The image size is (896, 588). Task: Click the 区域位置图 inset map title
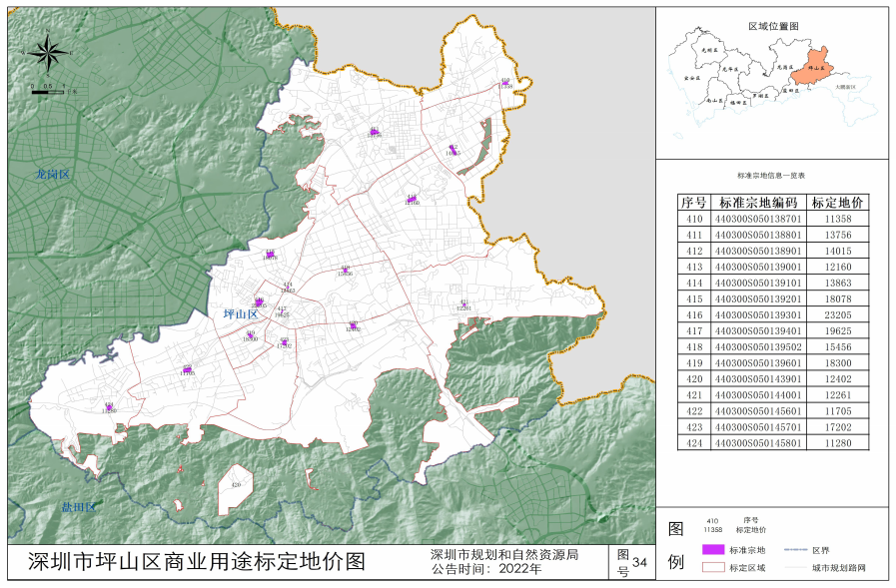773,24
